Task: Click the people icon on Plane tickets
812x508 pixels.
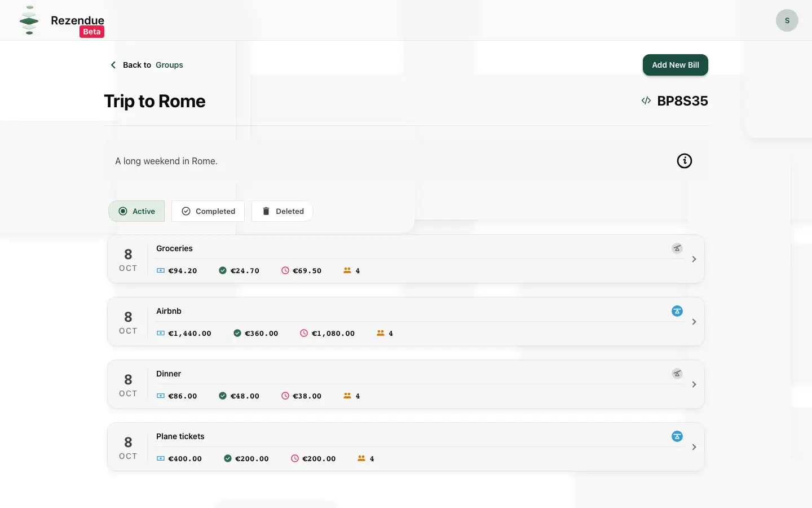Action: [x=361, y=459]
